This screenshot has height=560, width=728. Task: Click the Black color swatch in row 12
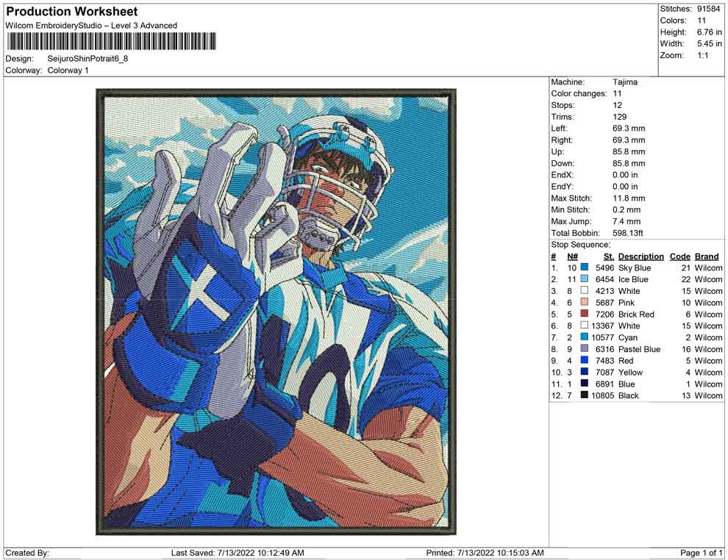coord(585,395)
